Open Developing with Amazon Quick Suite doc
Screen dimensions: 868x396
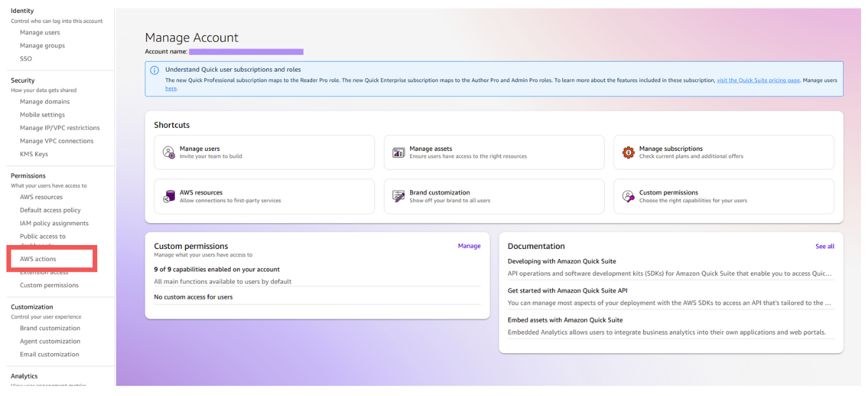(562, 261)
